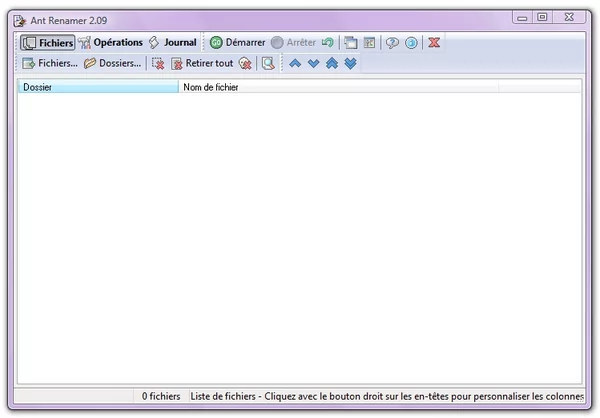Screen dimensions: 600x418
Task: Click the remove selected files icon
Action: click(158, 63)
